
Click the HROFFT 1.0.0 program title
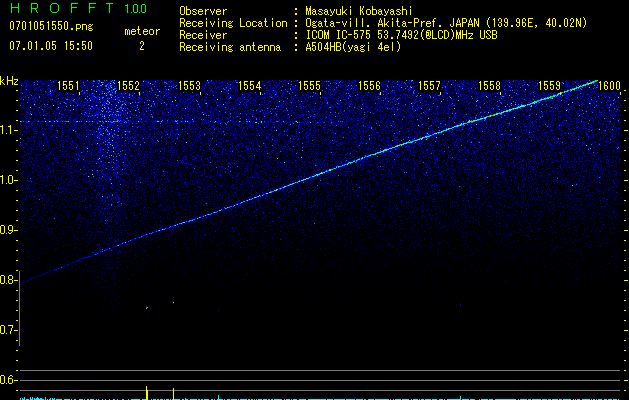[78, 8]
